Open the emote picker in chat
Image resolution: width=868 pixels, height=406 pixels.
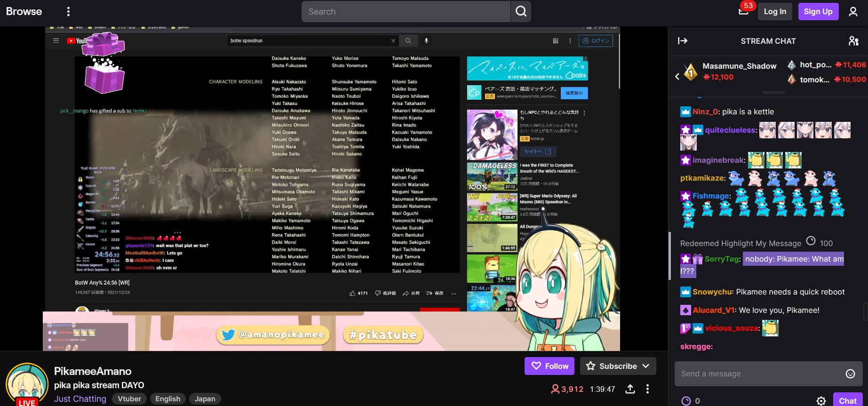pyautogui.click(x=850, y=374)
